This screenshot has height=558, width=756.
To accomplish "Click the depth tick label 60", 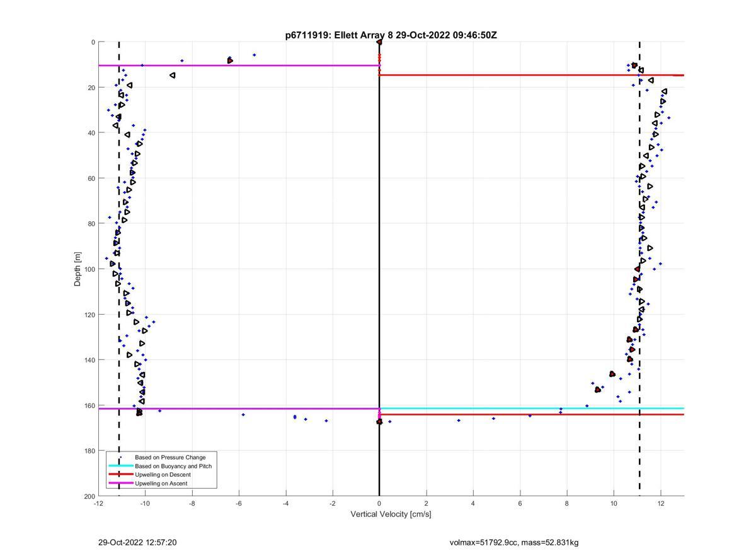I will pyautogui.click(x=91, y=178).
